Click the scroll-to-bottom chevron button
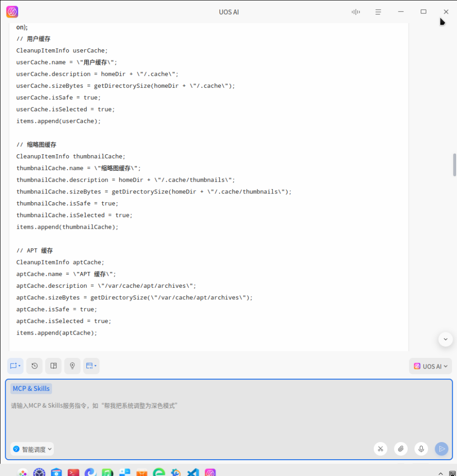The height and width of the screenshot is (476, 457). pos(445,339)
